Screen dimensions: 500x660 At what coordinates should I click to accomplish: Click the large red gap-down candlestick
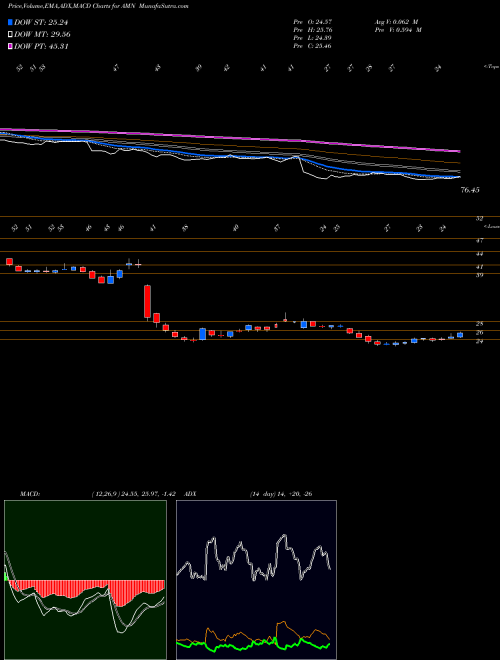[147, 302]
